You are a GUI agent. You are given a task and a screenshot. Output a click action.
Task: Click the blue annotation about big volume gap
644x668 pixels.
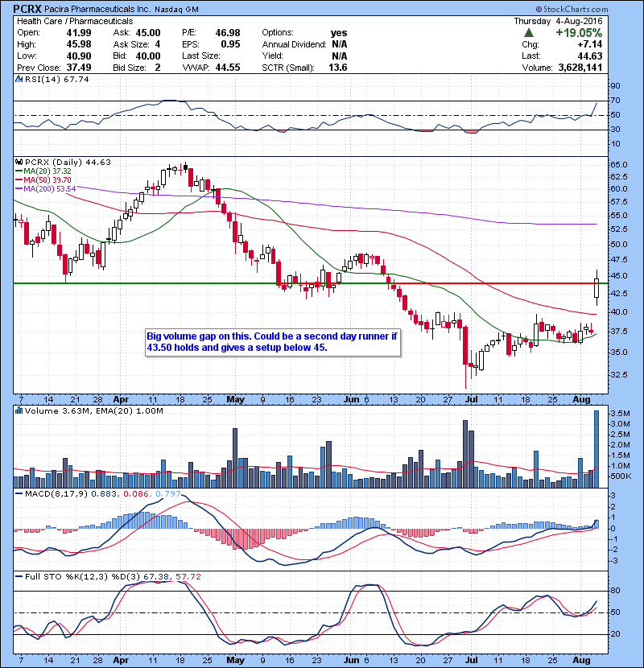(273, 342)
